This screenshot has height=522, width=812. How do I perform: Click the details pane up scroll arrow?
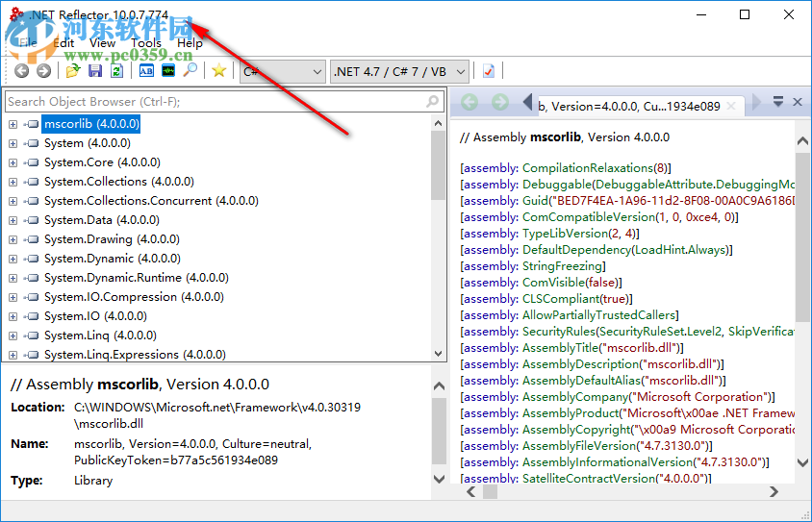pyautogui.click(x=439, y=385)
